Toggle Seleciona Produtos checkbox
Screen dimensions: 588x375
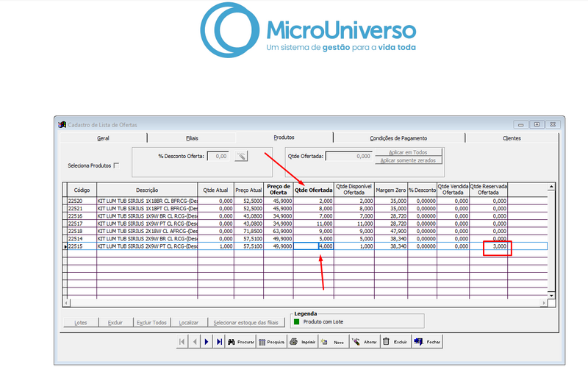pos(116,165)
